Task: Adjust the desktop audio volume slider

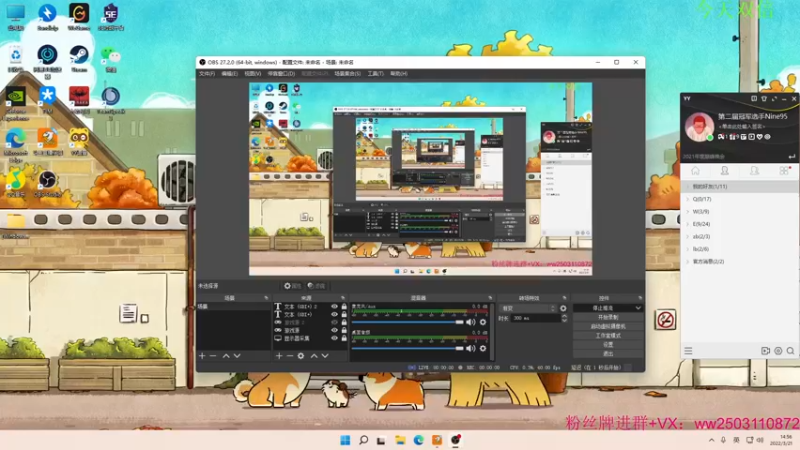Action: [408, 348]
